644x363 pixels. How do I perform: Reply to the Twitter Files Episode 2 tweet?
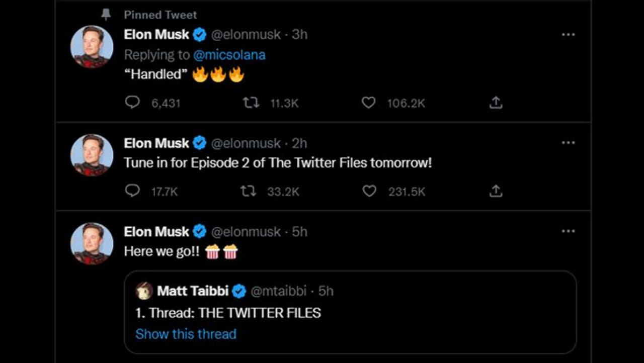132,191
